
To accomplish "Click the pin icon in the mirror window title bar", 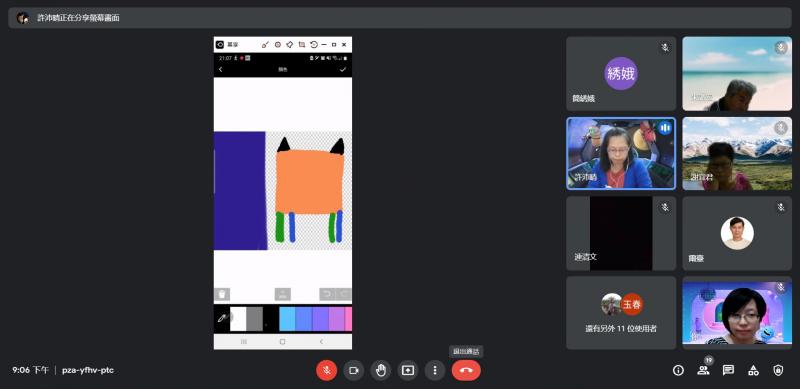I will 290,45.
